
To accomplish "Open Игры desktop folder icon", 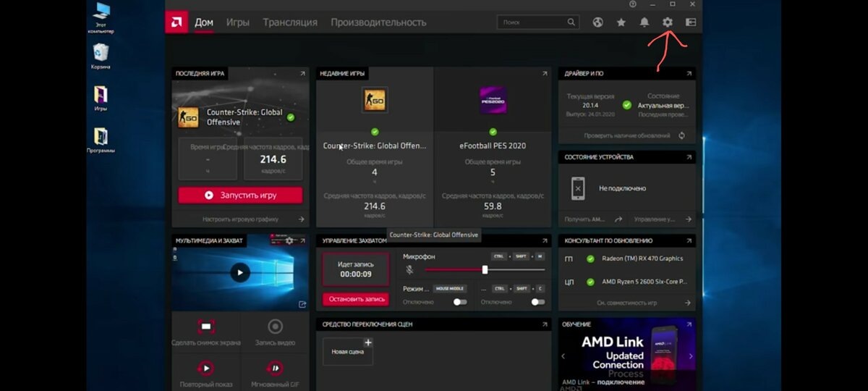I will coord(101,98).
